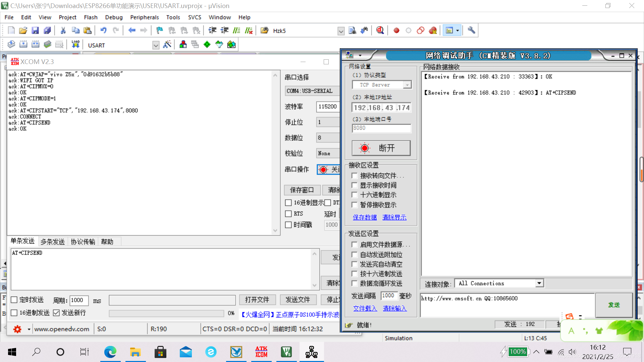The height and width of the screenshot is (362, 644).
Task: Open Configuration wrench icon in uVision
Action: 471,31
